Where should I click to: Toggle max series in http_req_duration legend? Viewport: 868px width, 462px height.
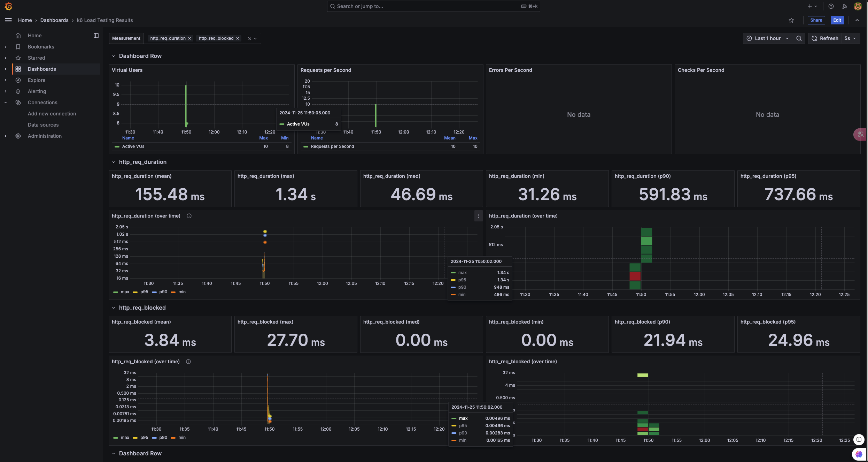[125, 292]
